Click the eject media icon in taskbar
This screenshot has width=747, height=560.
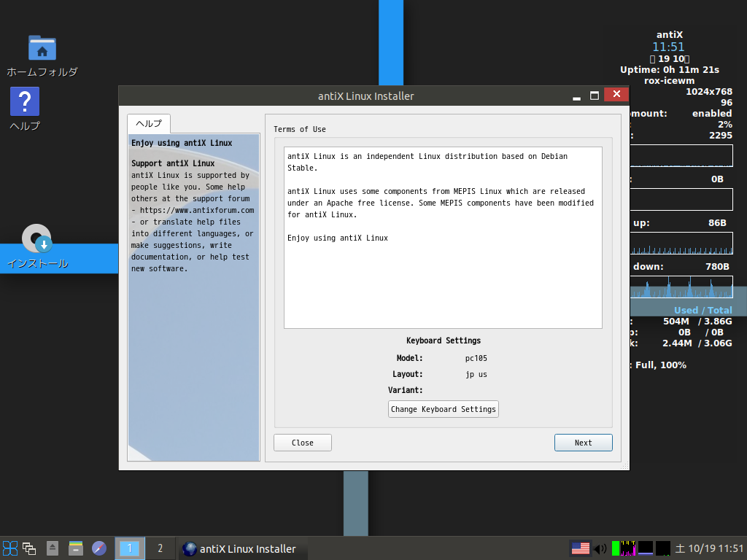pos(53,548)
